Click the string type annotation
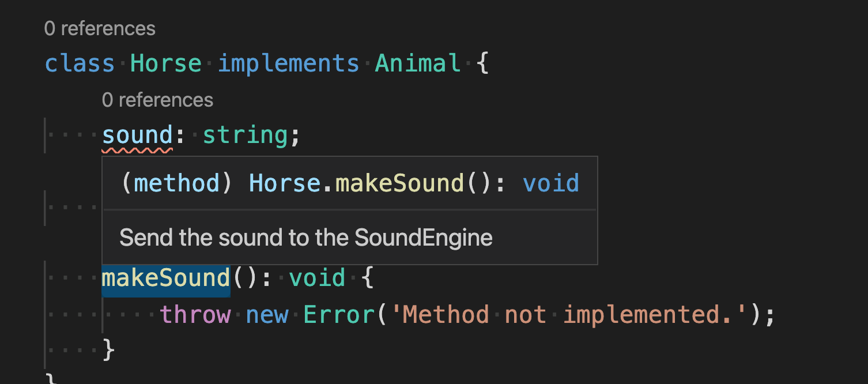This screenshot has width=868, height=384. coord(244,134)
